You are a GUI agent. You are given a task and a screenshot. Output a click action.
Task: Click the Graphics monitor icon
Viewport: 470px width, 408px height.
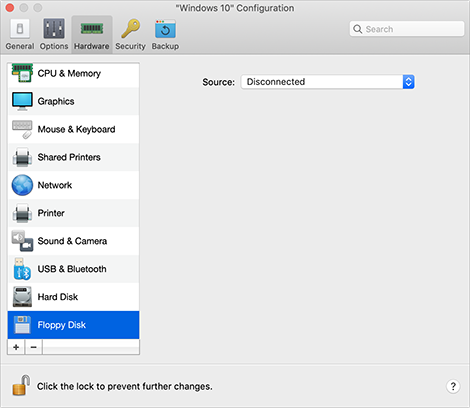(x=22, y=101)
